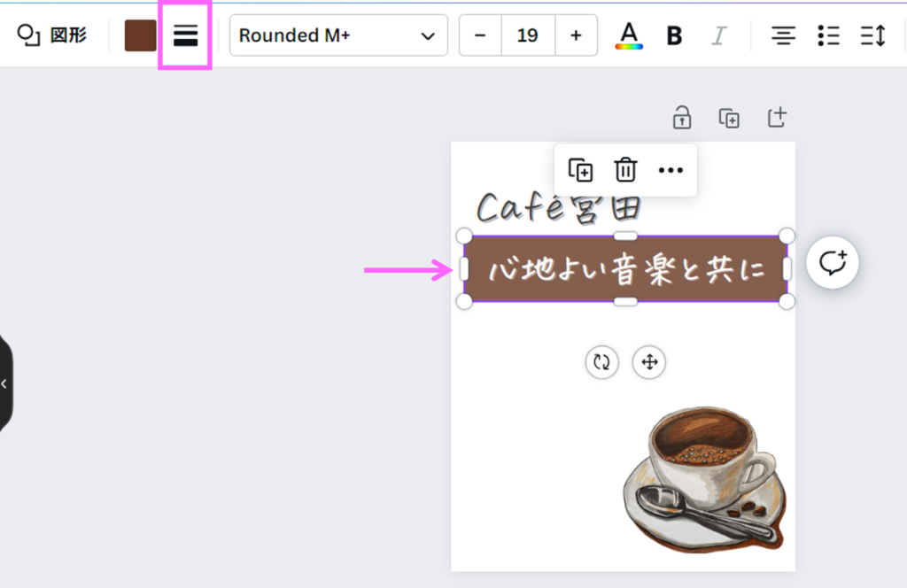
Task: Open the brown fill color swatch
Action: (140, 35)
